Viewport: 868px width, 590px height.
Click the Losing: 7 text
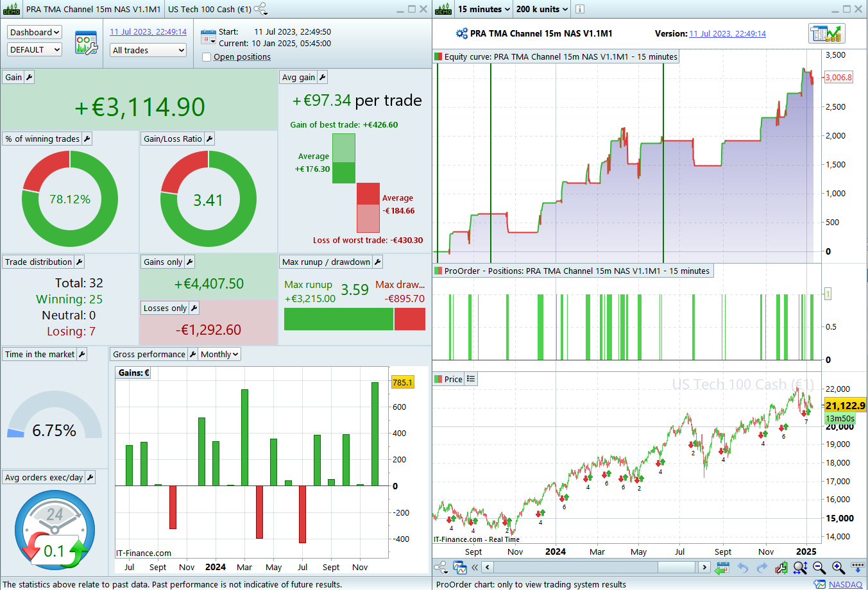click(x=71, y=331)
